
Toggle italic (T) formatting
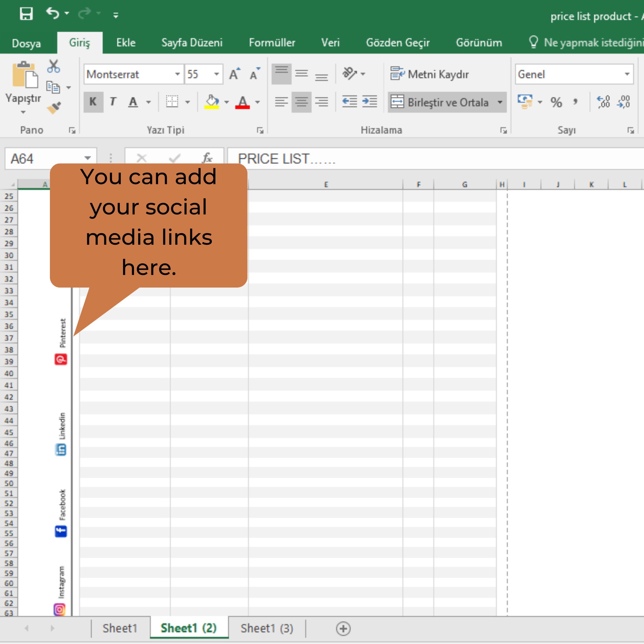(113, 102)
